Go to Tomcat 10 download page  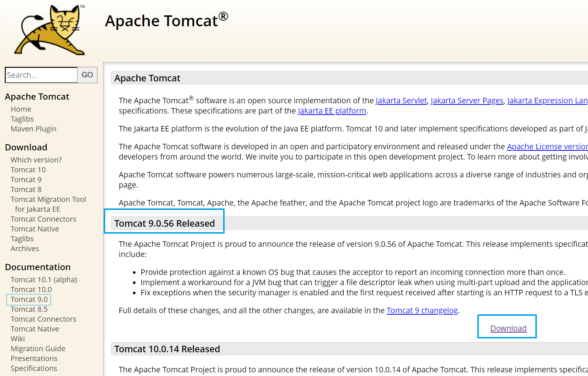(x=28, y=170)
